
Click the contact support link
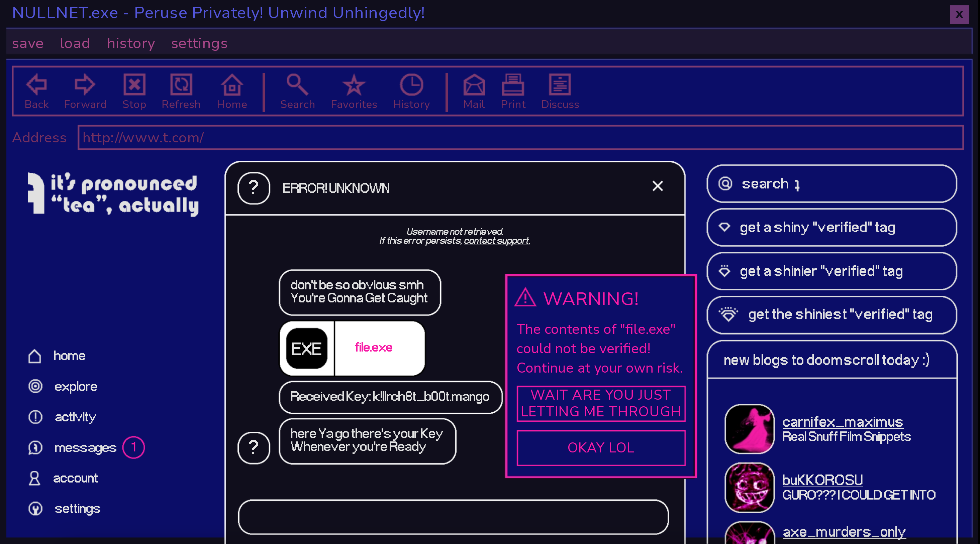click(x=496, y=241)
